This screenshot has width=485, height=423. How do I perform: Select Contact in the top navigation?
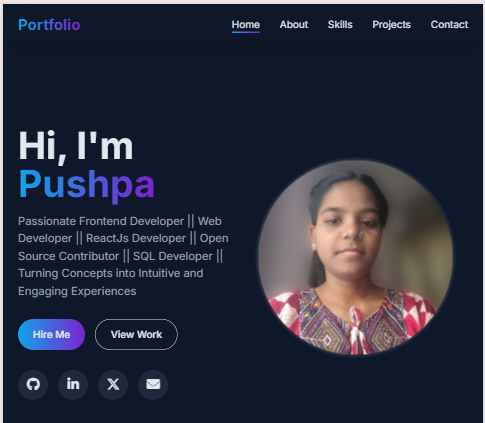(x=449, y=25)
